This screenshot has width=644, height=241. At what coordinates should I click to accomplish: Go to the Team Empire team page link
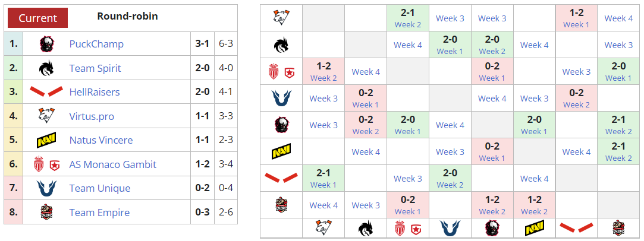tap(99, 213)
